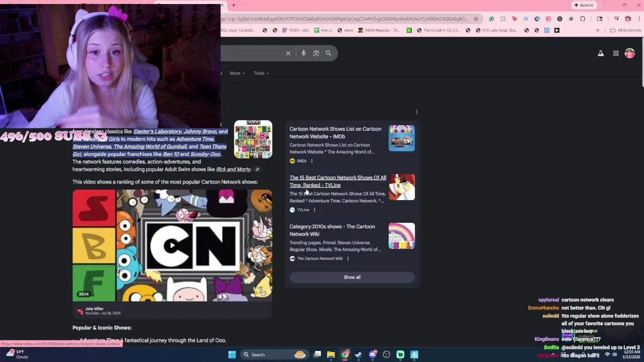
Task: Submit search with the magnifier icon
Action: pos(329,53)
